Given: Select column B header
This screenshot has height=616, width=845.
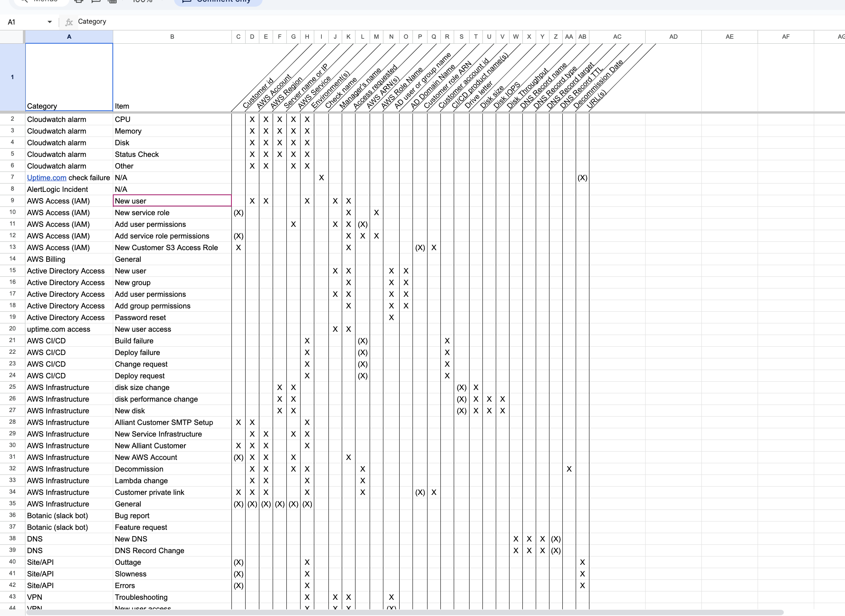Looking at the screenshot, I should point(172,37).
